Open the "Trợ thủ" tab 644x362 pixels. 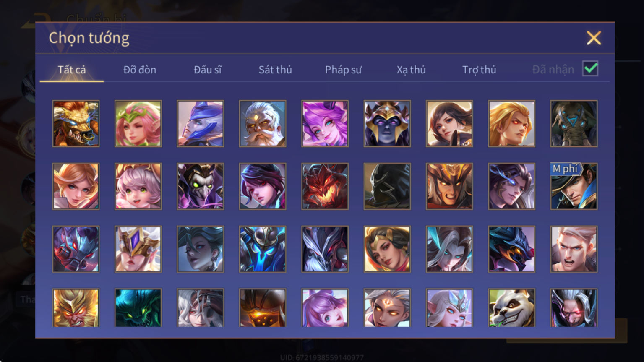(x=479, y=70)
